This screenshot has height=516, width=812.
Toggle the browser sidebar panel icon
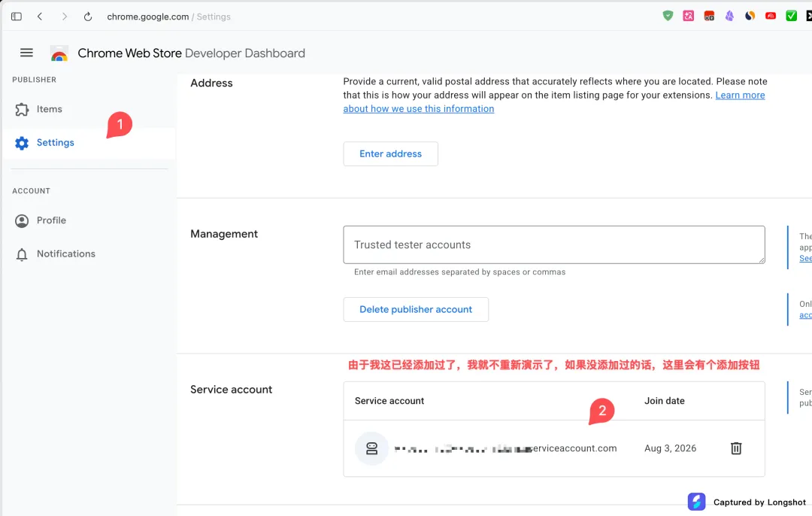(x=16, y=17)
